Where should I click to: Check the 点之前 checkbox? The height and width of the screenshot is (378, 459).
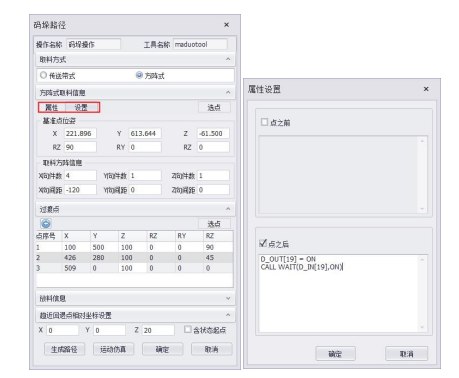coord(264,122)
